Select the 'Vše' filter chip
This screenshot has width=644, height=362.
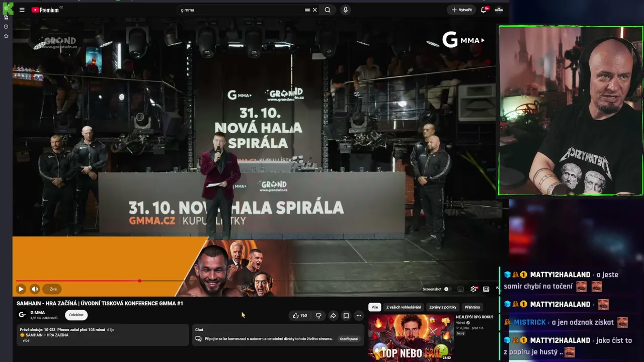point(374,307)
